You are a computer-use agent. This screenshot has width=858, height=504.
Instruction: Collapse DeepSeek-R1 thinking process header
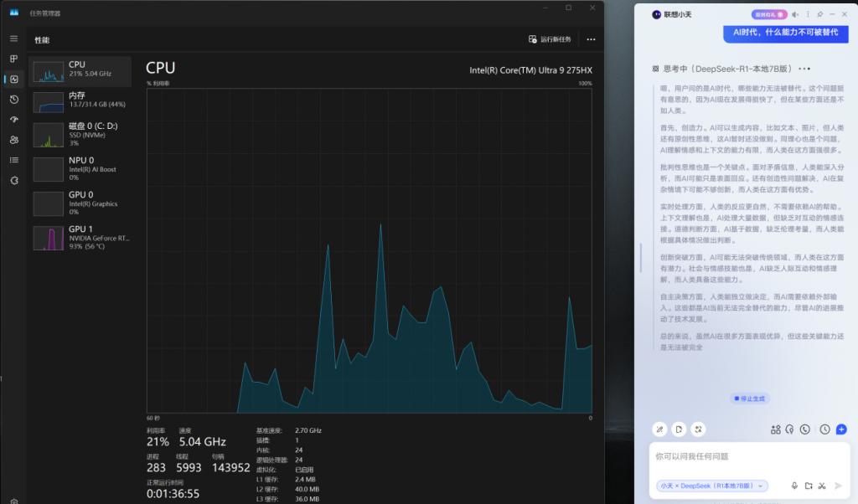coord(731,69)
